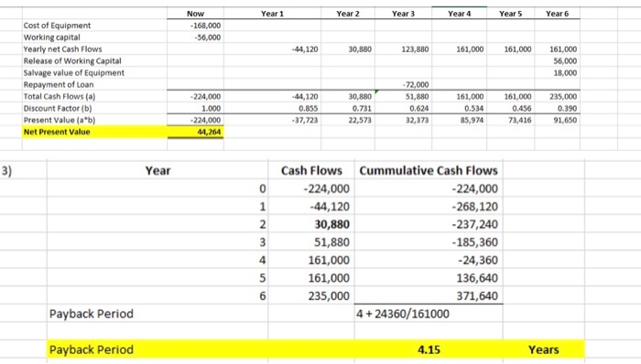Select the 0.456 discount factor cell
Image resolution: width=641 pixels, height=364 pixels.
point(522,108)
